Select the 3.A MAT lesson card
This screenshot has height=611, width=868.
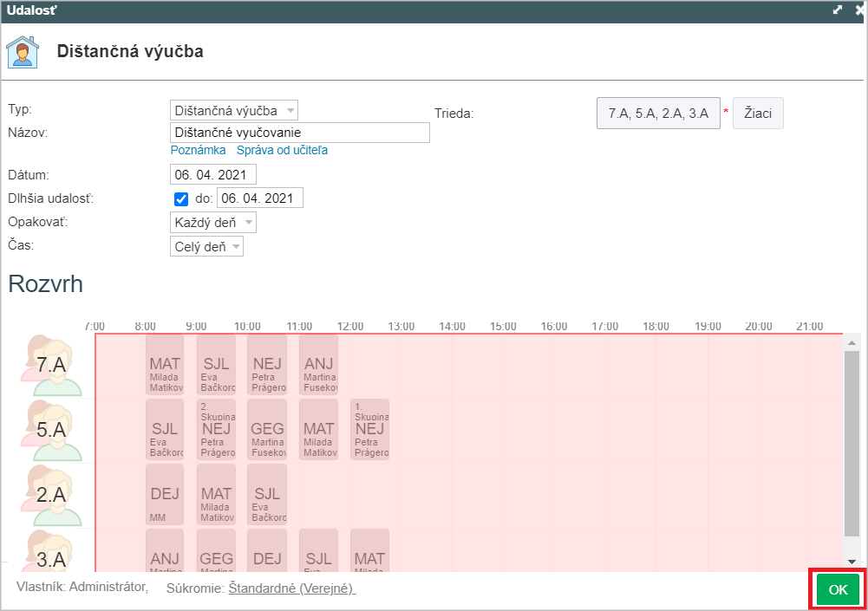pyautogui.click(x=369, y=550)
